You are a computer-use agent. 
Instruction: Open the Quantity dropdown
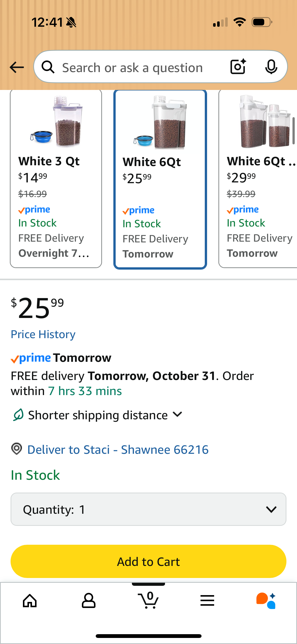[x=148, y=509]
